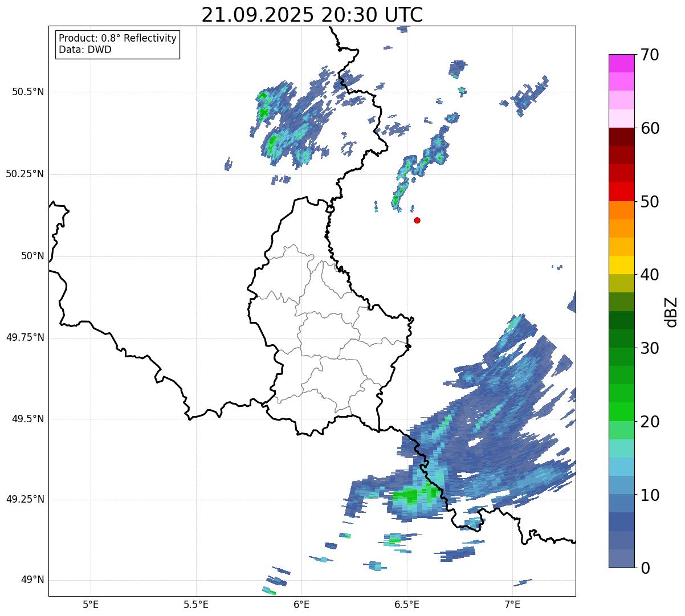This screenshot has height=616, width=685.
Task: Click the colorbar tick label 10
Action: pos(650,495)
